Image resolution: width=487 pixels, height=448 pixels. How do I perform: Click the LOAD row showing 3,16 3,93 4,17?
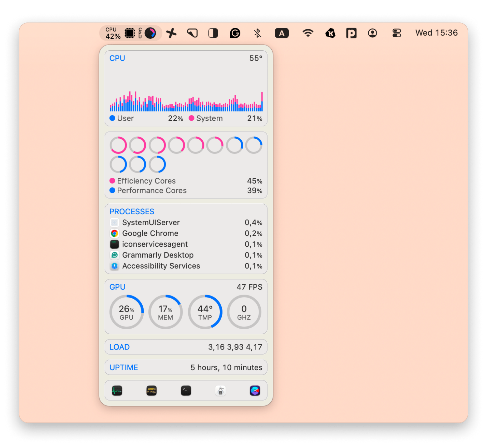click(186, 347)
